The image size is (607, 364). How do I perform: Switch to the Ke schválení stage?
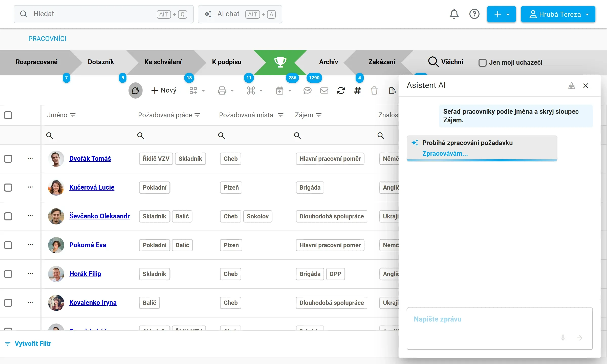(163, 62)
